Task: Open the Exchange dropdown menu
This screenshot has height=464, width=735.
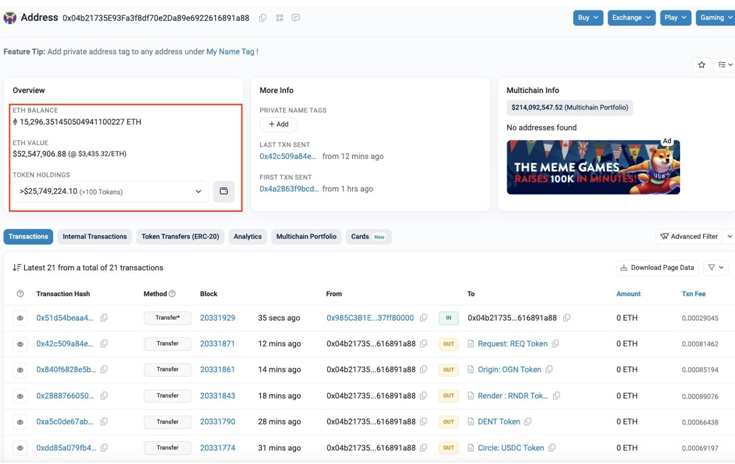Action: 631,17
